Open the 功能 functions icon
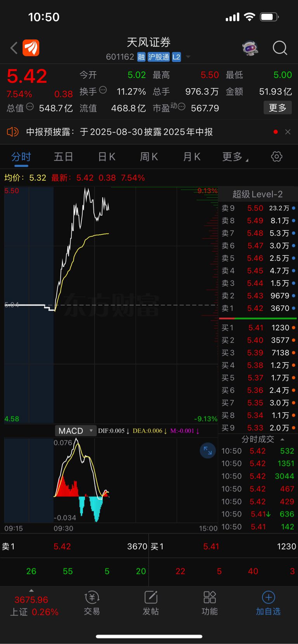 (210, 603)
